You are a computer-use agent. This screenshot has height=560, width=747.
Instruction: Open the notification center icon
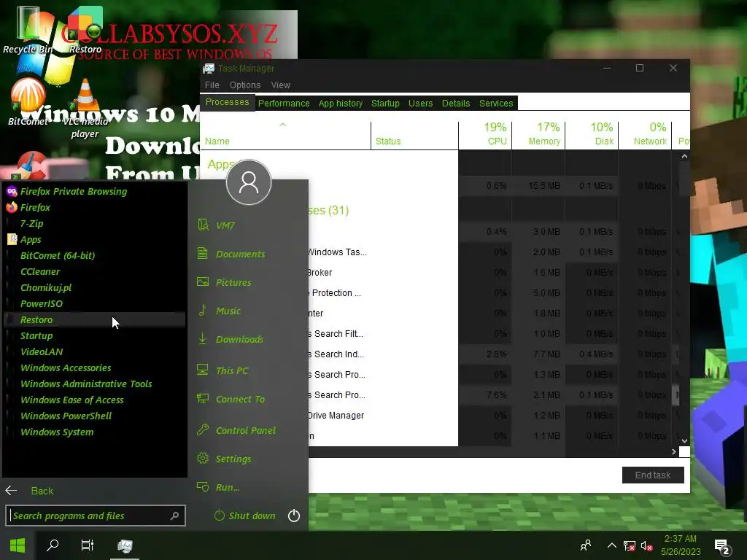pyautogui.click(x=722, y=546)
